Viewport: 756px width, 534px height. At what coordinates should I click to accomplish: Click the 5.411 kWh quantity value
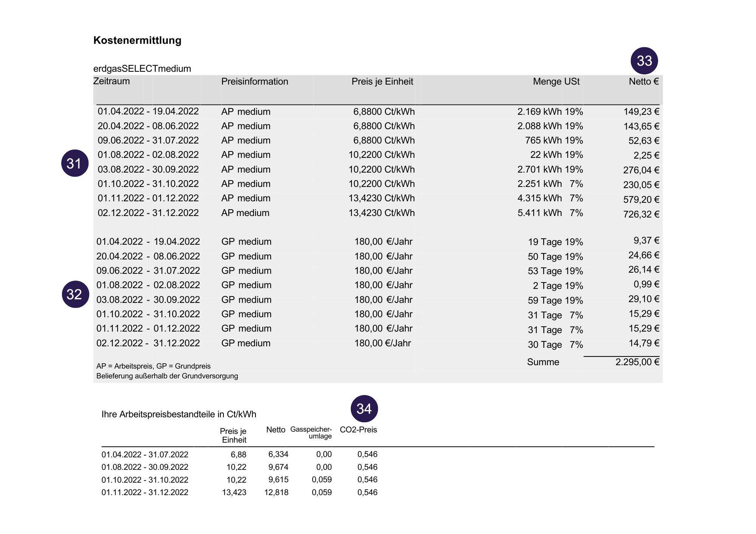pos(539,213)
